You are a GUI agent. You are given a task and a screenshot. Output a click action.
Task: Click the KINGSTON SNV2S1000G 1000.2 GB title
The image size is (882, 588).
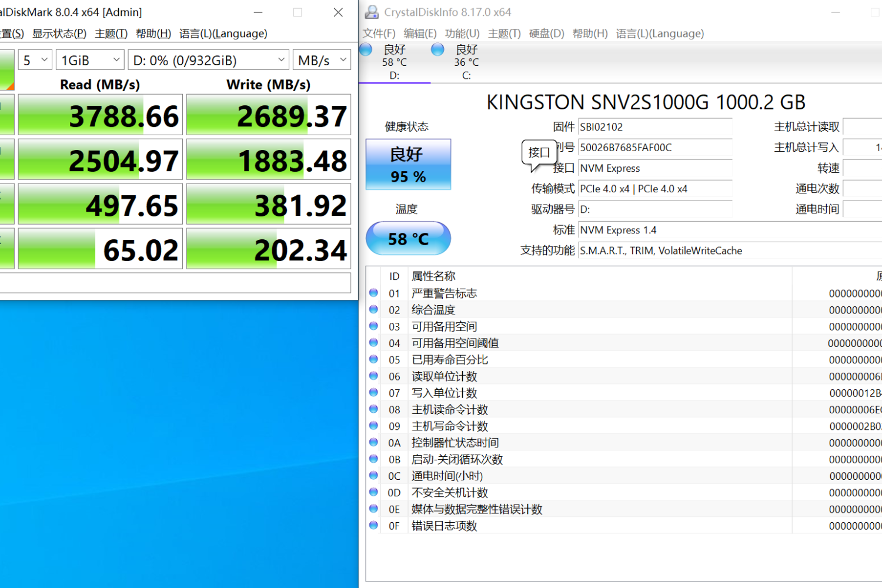click(646, 102)
